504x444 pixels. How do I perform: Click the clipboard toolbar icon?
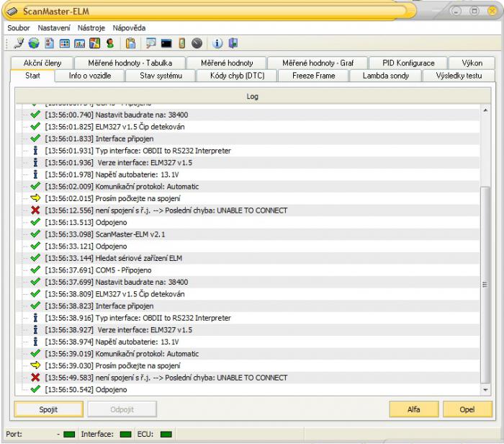point(131,43)
